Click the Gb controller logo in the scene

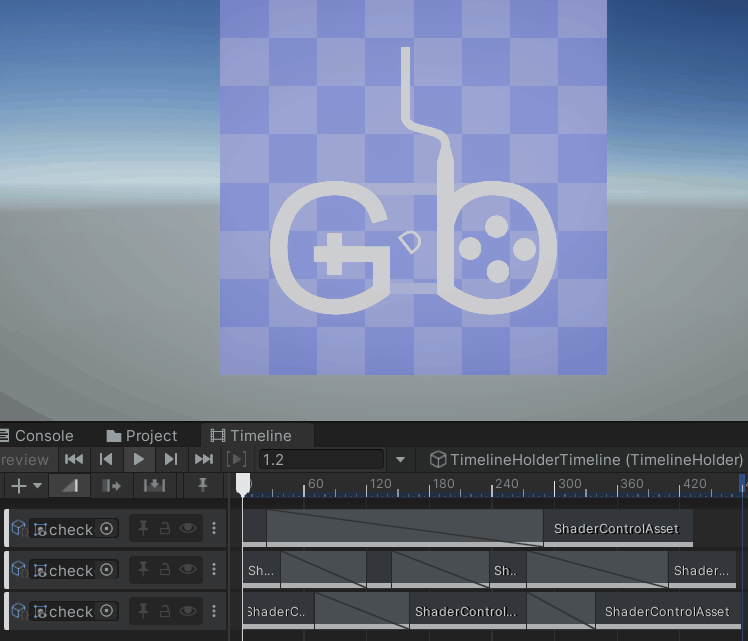(x=413, y=181)
